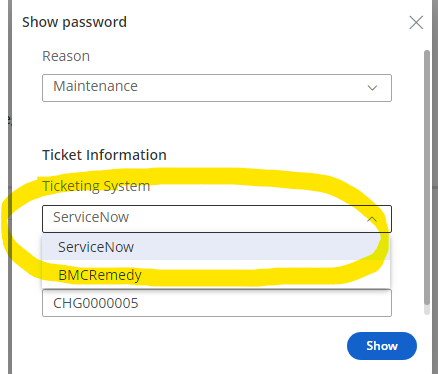
Task: Click the Ticketing System combo box
Action: (x=217, y=219)
